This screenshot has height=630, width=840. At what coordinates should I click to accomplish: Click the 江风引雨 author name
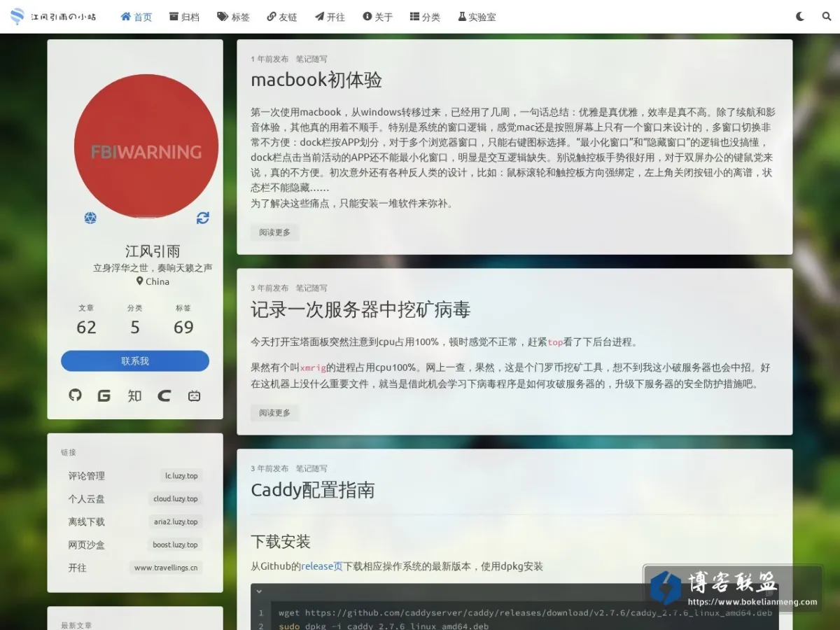[x=153, y=251]
